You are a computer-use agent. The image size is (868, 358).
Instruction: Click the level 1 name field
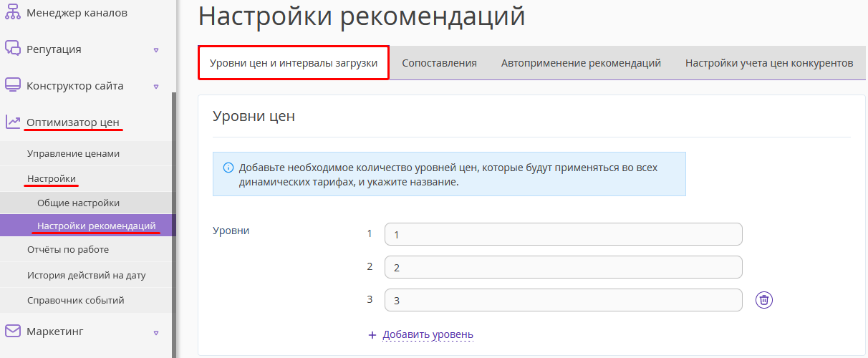coord(563,234)
